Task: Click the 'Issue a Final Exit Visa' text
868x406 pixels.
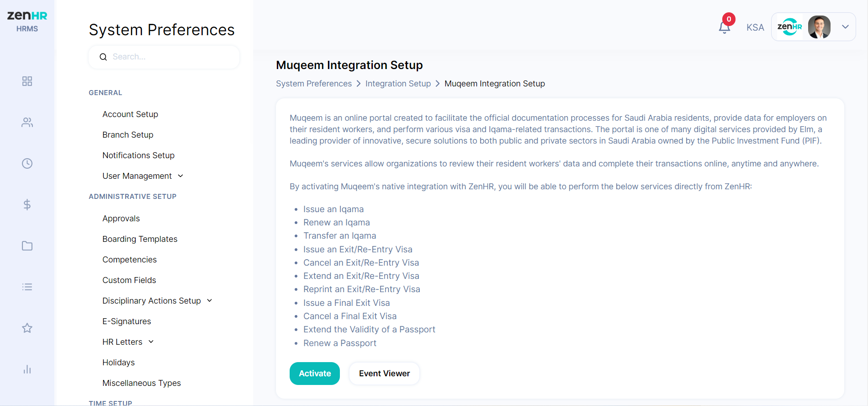Action: coord(347,303)
